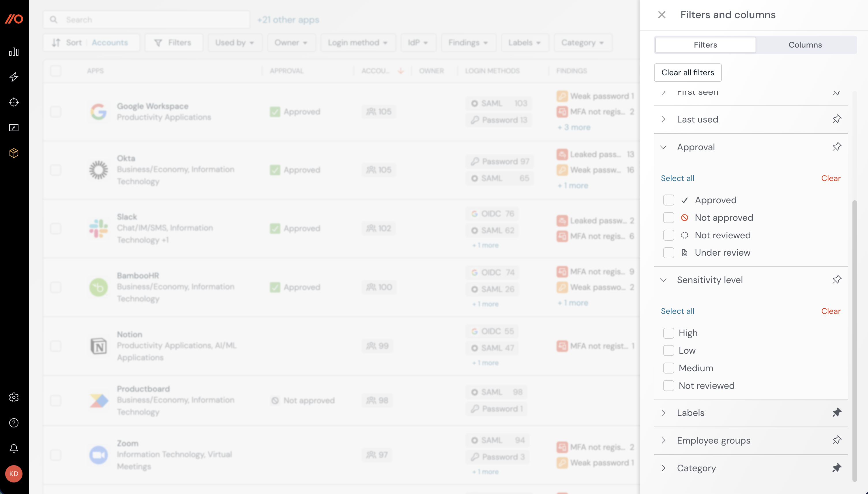Click Clear all filters button
Screen dimensions: 868x494
coord(688,73)
